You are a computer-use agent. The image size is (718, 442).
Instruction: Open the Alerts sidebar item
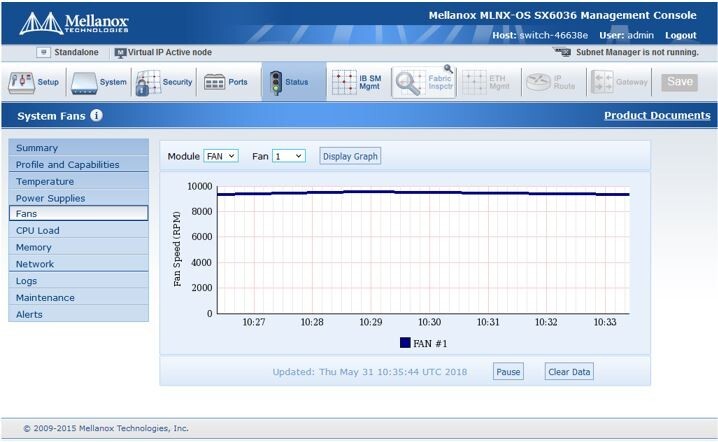pyautogui.click(x=78, y=314)
